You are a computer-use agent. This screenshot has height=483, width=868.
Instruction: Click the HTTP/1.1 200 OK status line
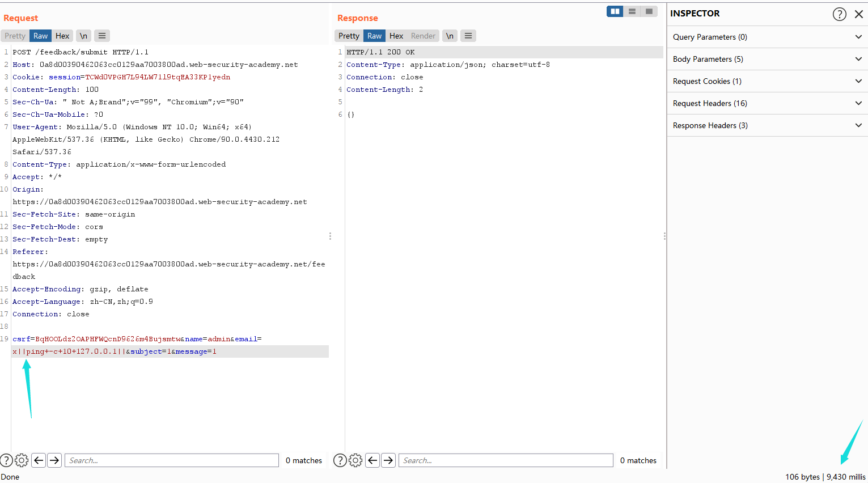380,52
